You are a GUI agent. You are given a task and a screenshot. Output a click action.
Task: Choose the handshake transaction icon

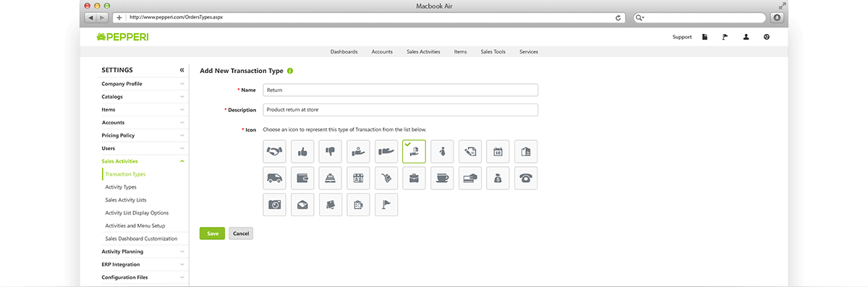pyautogui.click(x=275, y=151)
